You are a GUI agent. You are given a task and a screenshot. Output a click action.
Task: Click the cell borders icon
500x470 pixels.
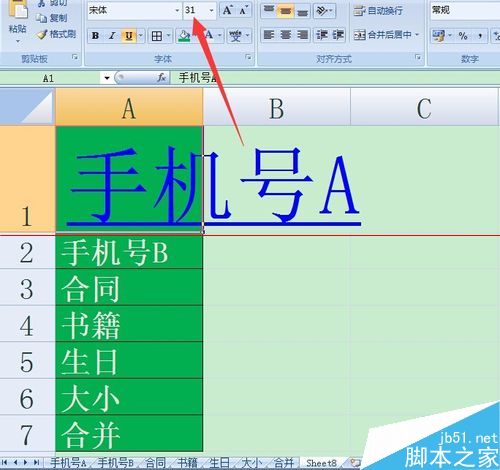pyautogui.click(x=157, y=35)
